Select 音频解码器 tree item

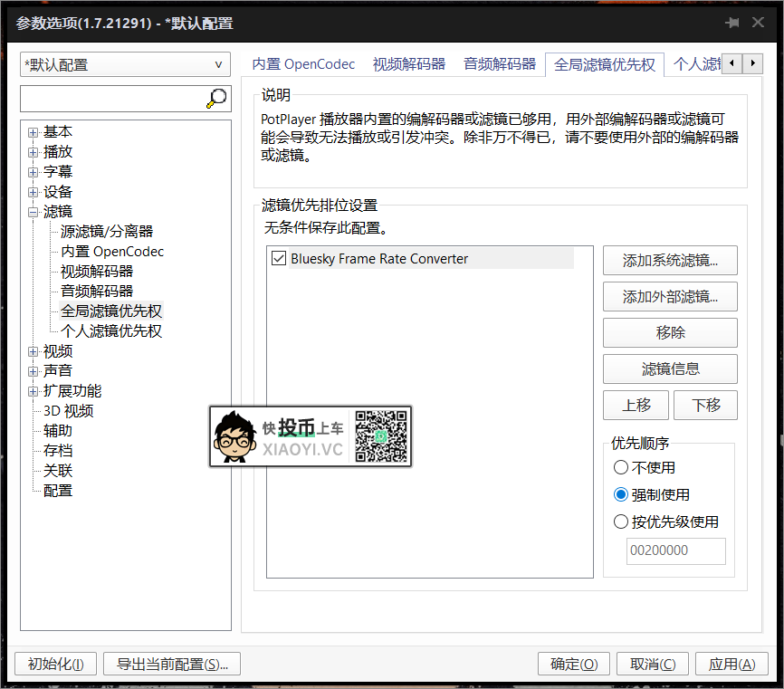[x=97, y=291]
